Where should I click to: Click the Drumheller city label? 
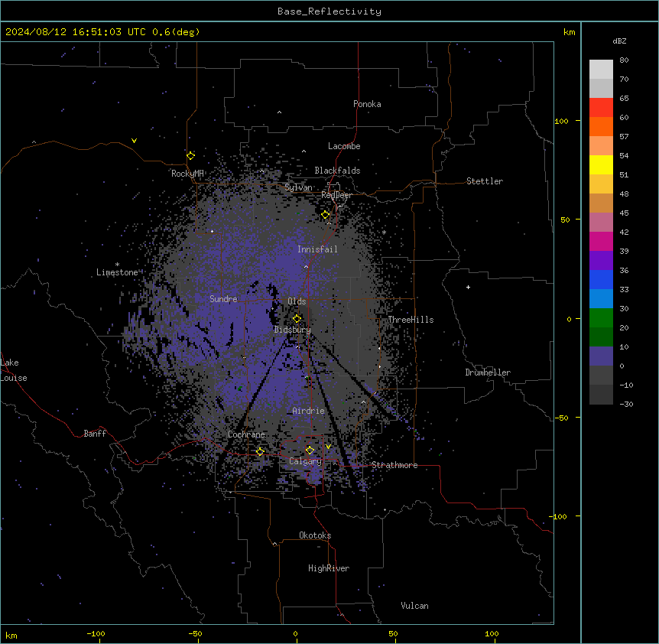[488, 372]
